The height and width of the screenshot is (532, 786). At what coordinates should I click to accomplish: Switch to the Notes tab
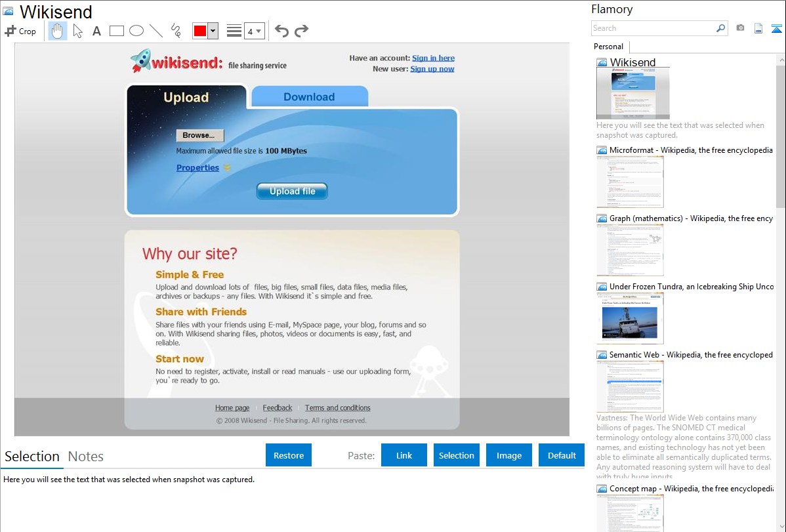(86, 457)
